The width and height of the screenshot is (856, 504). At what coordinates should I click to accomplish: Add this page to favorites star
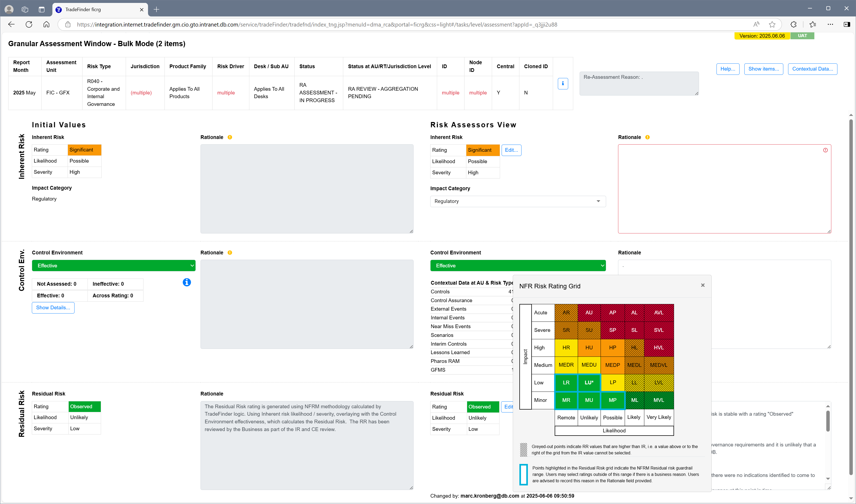coord(772,24)
